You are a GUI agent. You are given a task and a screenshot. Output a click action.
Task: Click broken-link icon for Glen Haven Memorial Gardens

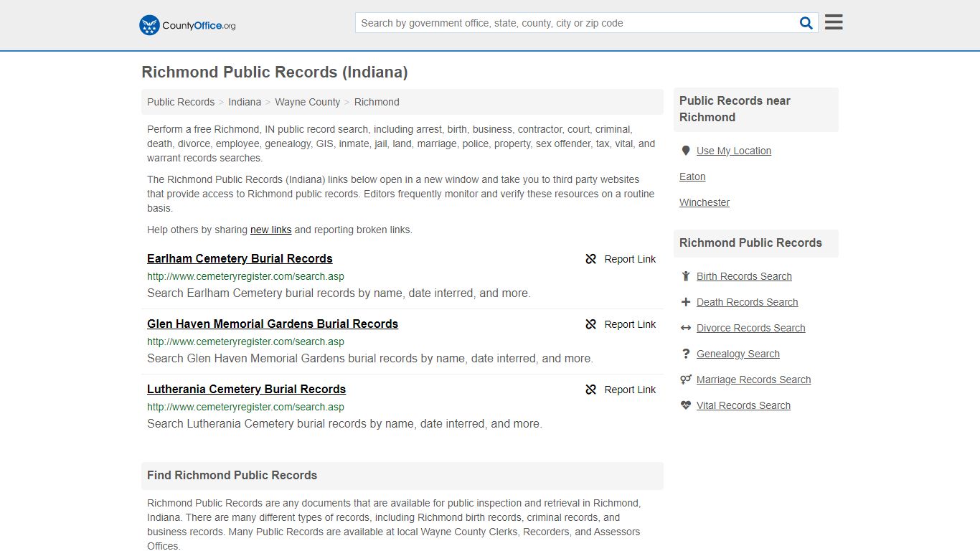tap(590, 324)
